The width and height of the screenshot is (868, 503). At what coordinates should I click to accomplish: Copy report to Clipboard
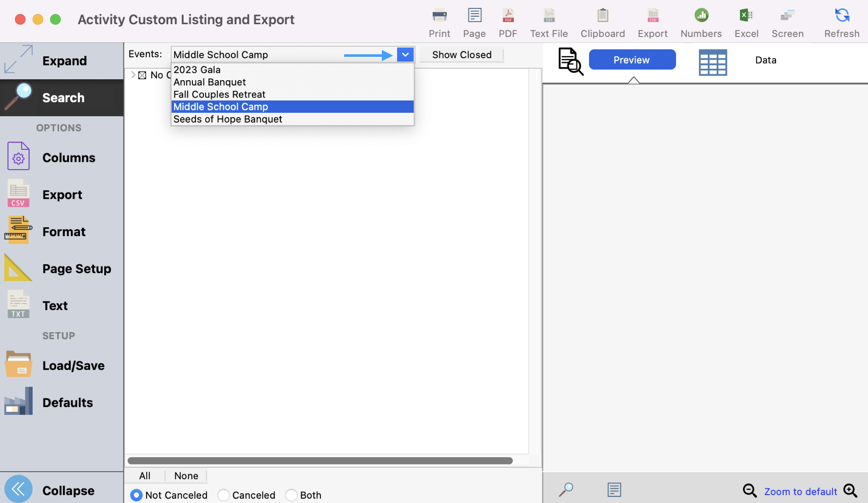[x=602, y=16]
